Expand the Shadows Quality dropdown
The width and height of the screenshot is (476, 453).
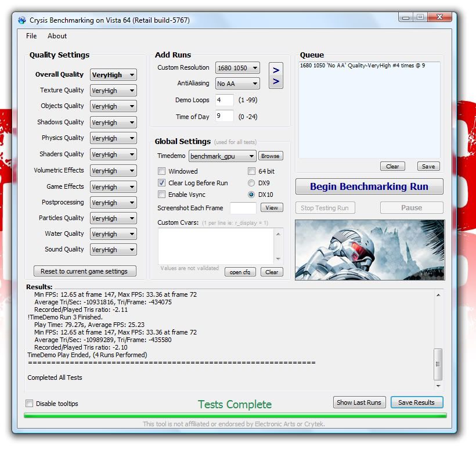click(113, 123)
